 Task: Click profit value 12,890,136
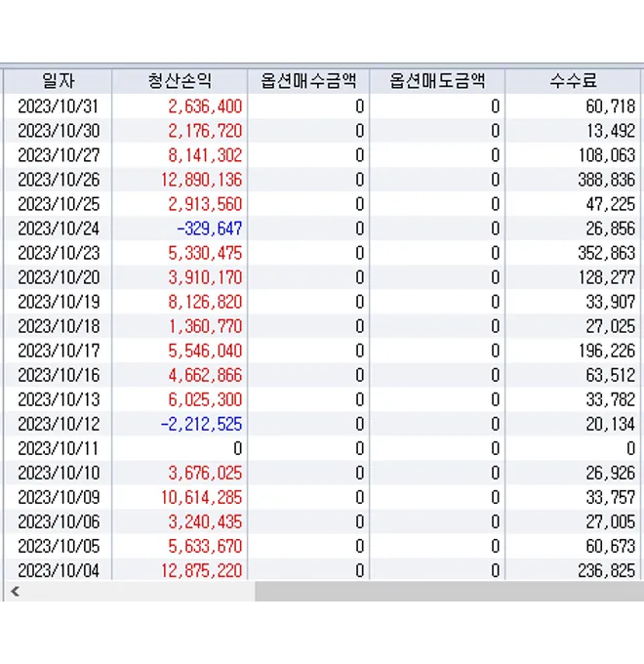click(x=201, y=180)
